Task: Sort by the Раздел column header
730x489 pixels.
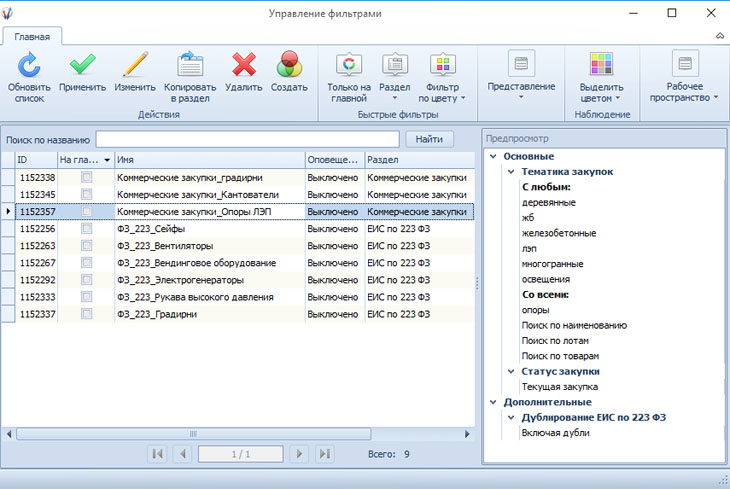Action: (419, 160)
